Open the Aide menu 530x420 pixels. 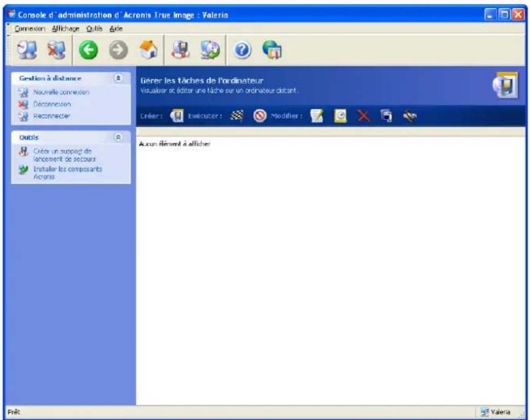116,29
